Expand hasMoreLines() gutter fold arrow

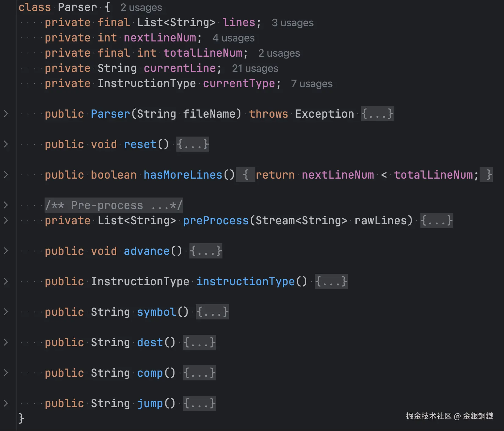[x=6, y=175]
